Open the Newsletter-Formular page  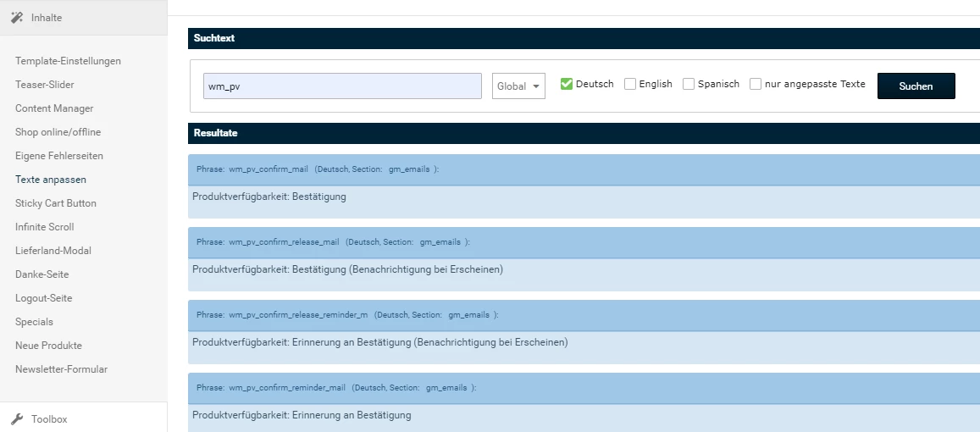[x=61, y=369]
